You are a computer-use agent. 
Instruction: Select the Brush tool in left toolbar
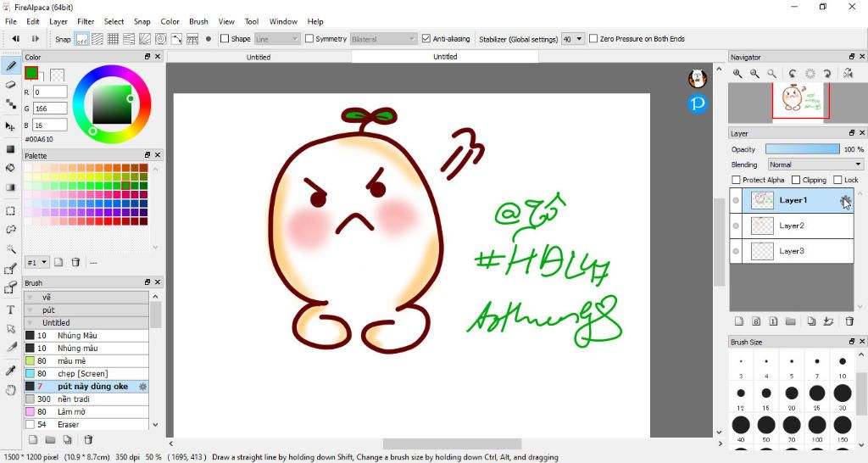[x=10, y=66]
